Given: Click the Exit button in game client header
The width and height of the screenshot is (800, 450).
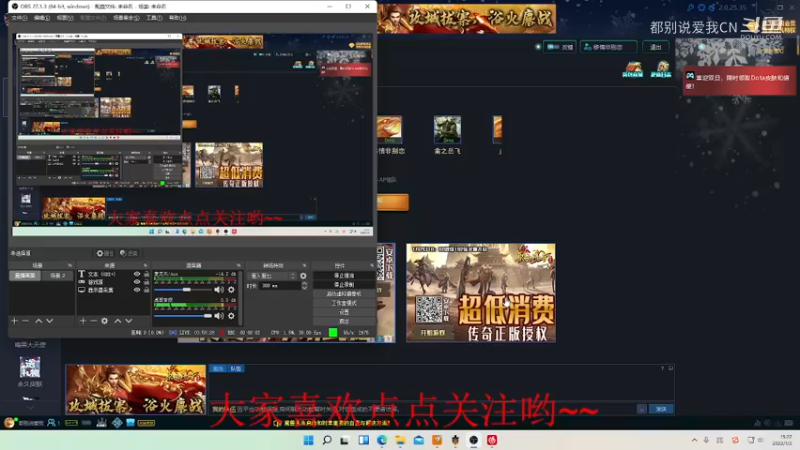Looking at the screenshot, I should [656, 47].
